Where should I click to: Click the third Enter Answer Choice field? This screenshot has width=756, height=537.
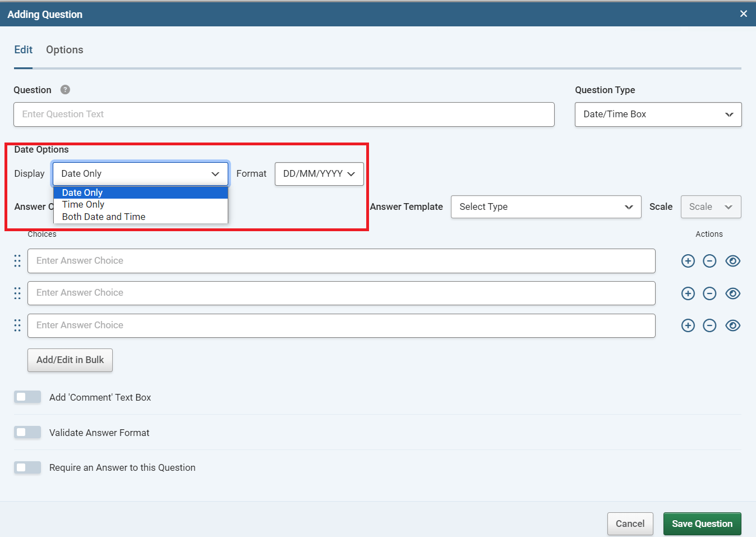342,325
